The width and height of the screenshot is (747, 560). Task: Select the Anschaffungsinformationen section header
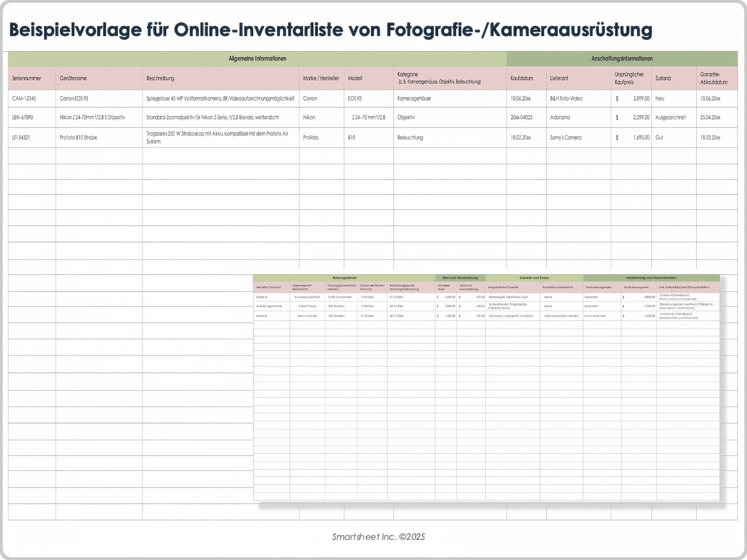pyautogui.click(x=622, y=59)
